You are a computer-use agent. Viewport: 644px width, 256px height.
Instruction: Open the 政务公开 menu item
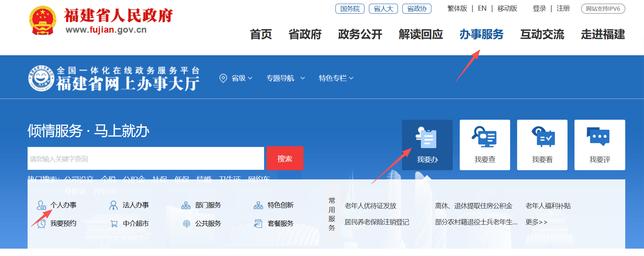click(x=360, y=34)
